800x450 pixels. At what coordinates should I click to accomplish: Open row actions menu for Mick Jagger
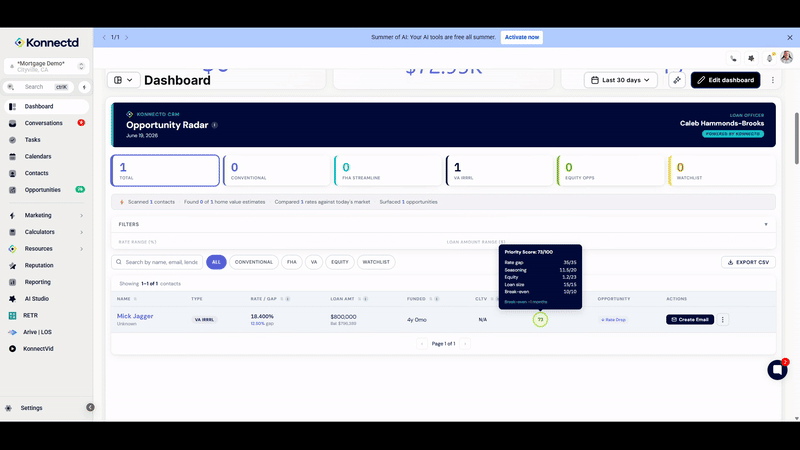722,320
